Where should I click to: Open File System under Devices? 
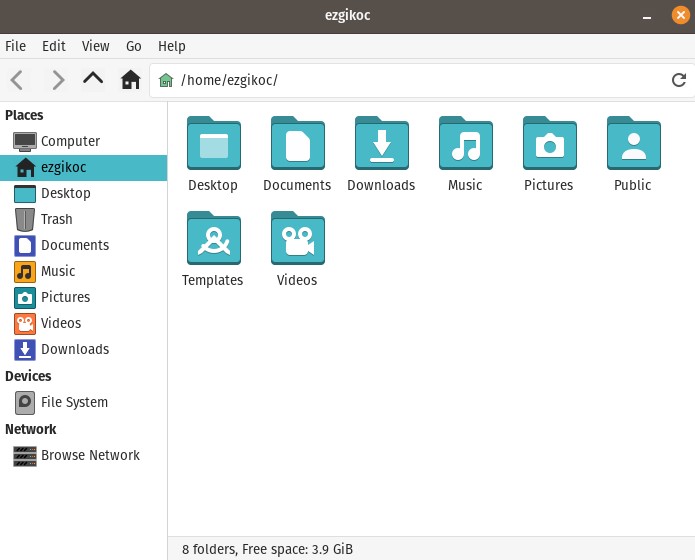74,402
